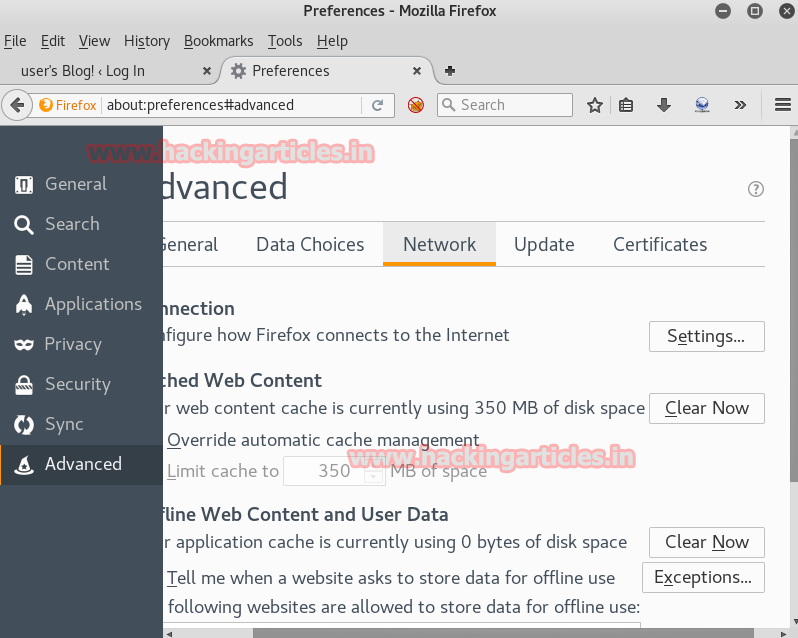
Task: Open the File menu
Action: click(x=15, y=41)
